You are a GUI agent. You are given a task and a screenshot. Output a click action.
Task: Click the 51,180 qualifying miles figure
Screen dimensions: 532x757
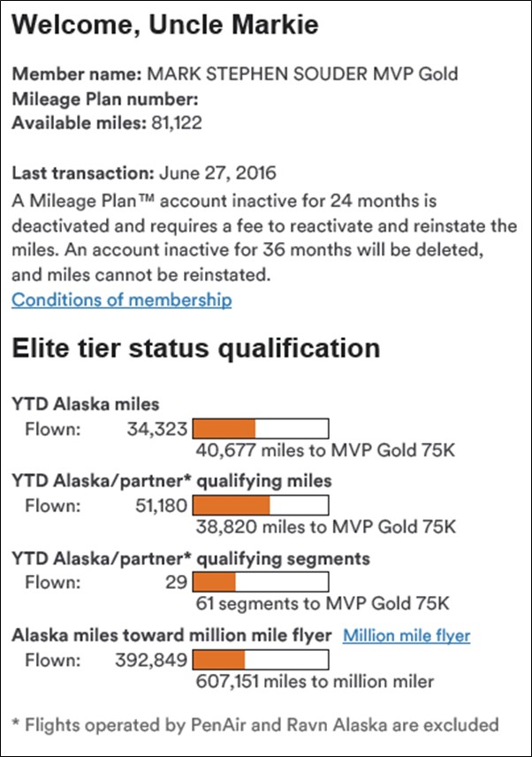pos(161,506)
